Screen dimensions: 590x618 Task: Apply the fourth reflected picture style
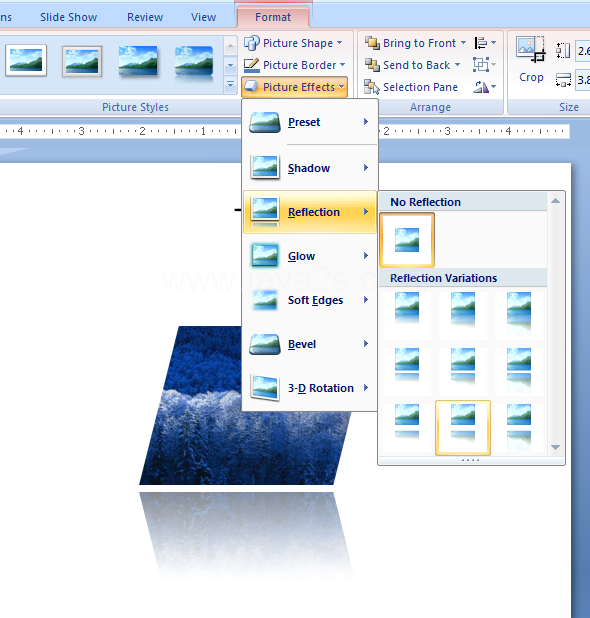pyautogui.click(x=194, y=62)
